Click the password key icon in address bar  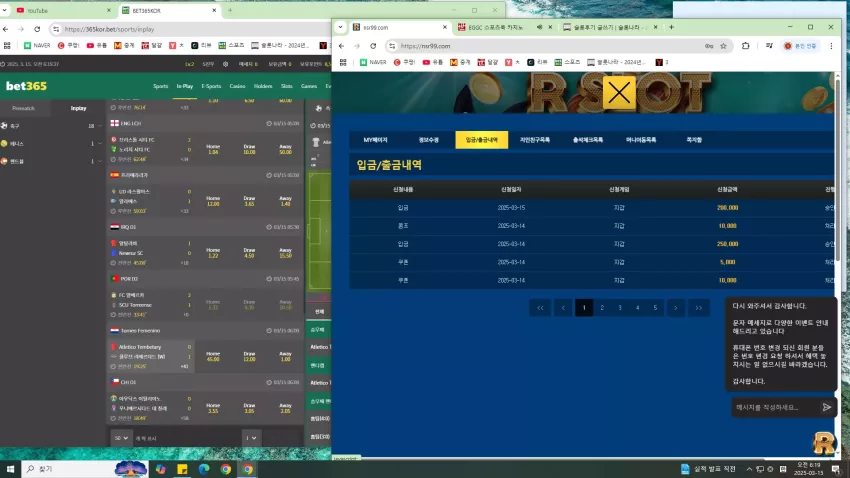tap(709, 46)
